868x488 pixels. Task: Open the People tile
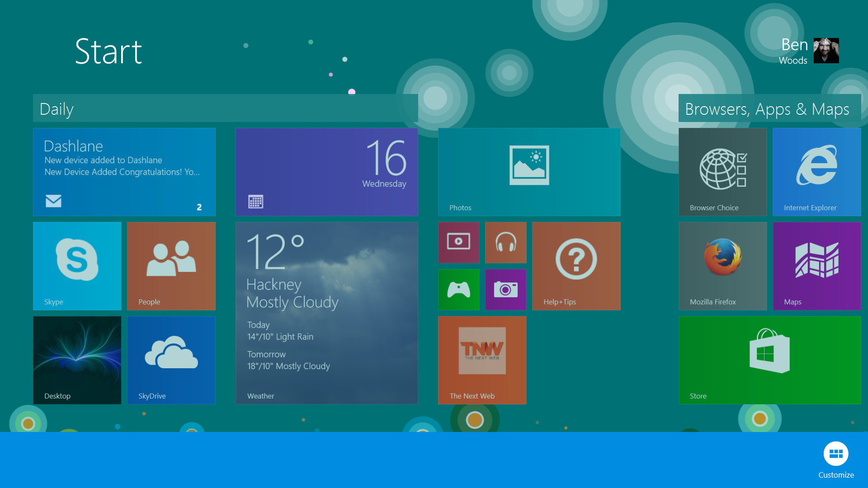click(171, 266)
